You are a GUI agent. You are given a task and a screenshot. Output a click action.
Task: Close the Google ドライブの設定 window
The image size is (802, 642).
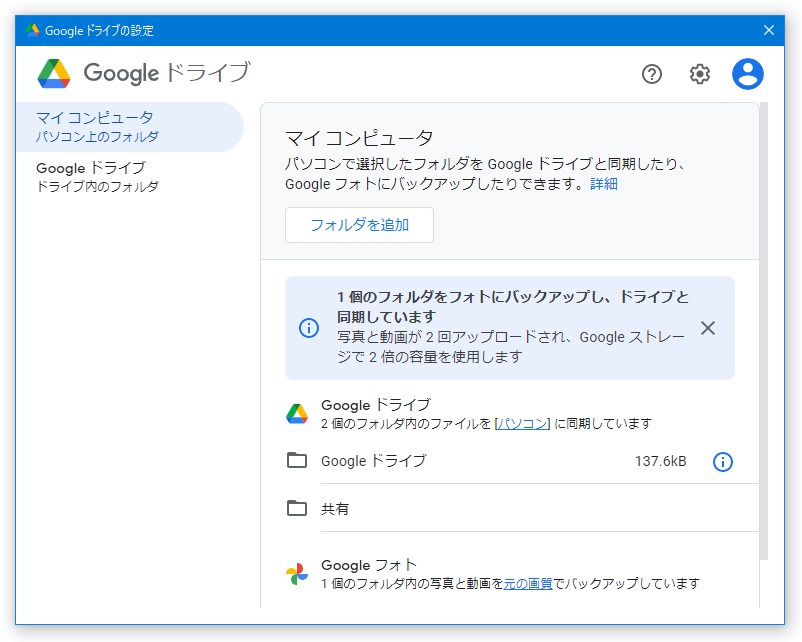point(768,30)
